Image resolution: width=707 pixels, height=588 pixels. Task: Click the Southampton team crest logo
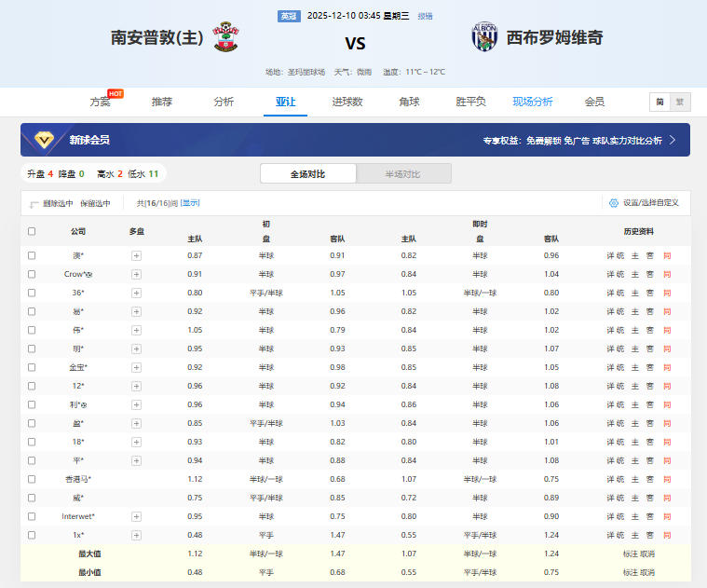point(225,37)
